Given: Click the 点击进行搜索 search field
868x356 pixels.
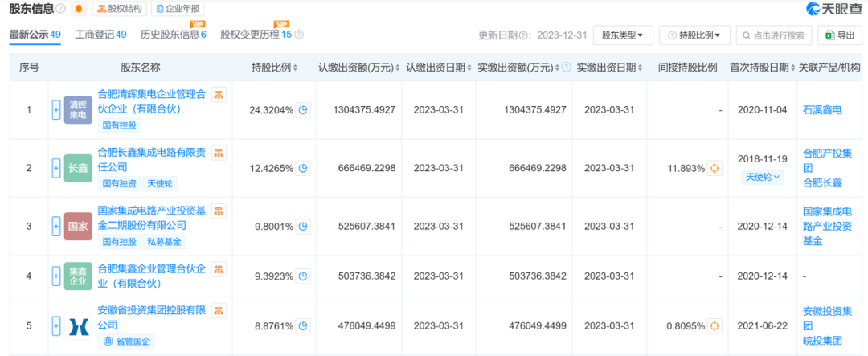Looking at the screenshot, I should 774,35.
